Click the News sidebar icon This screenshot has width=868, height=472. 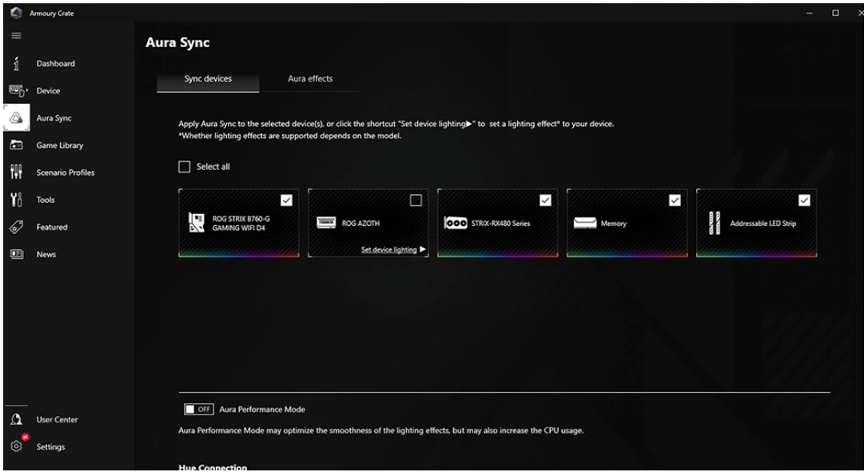[x=17, y=254]
